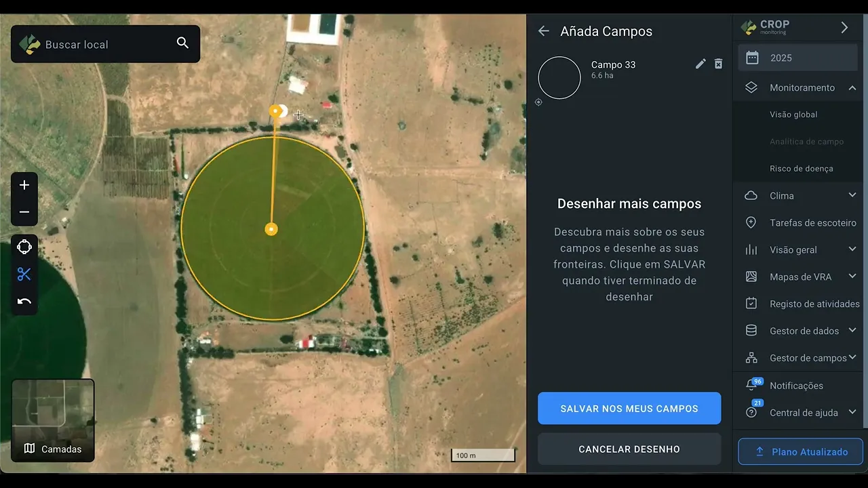Click the scouting pin icon
This screenshot has height=488, width=868.
tap(751, 222)
